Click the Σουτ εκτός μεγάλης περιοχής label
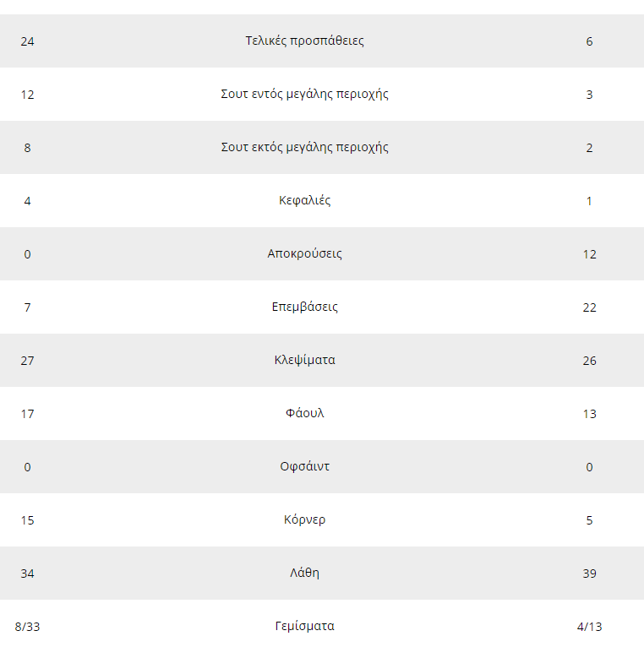The height and width of the screenshot is (647, 644). [x=304, y=148]
